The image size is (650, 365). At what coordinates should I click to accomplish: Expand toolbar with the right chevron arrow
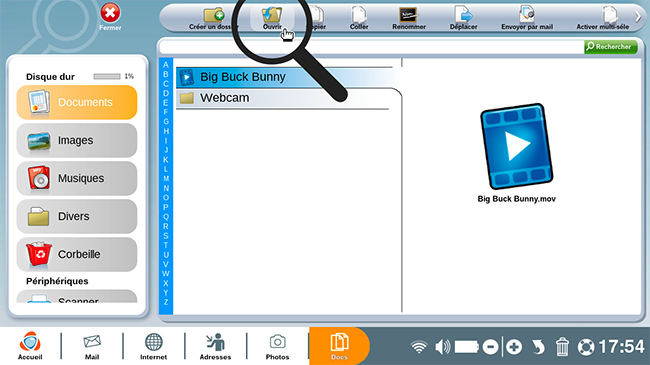pos(638,17)
